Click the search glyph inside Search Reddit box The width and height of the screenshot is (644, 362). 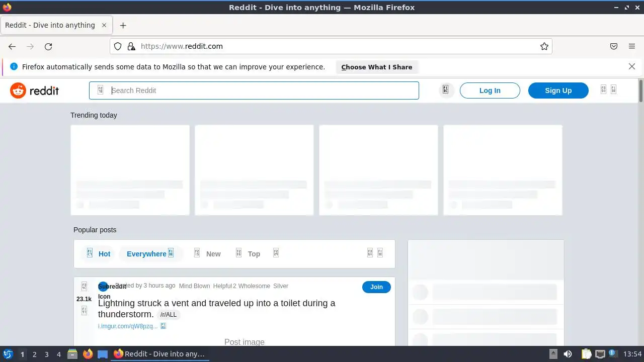(100, 90)
